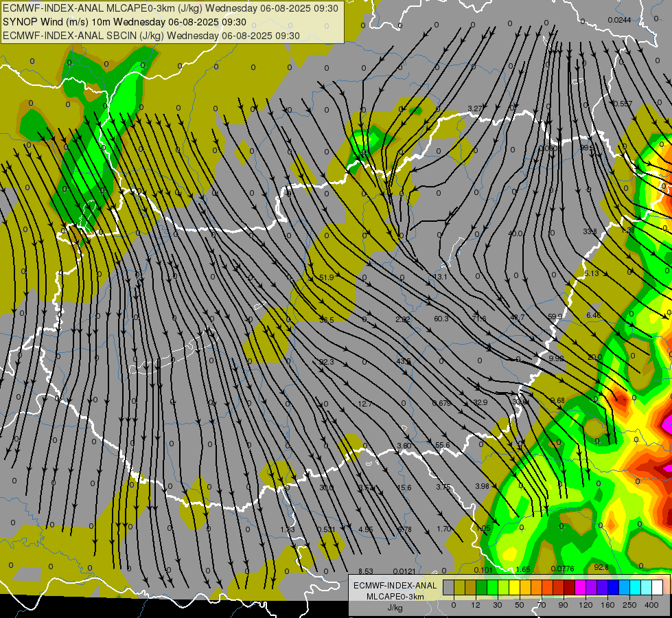
Task: Click the map value 36.5
Action: click(327, 319)
